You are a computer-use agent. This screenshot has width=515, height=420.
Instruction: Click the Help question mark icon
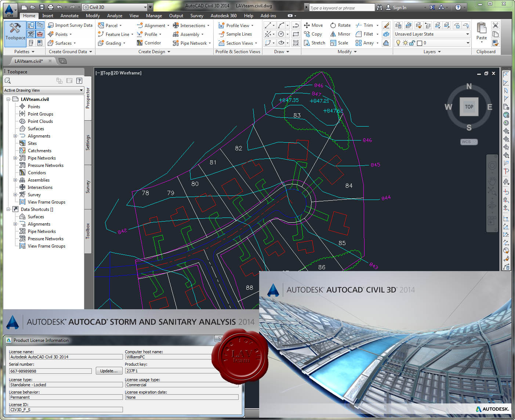pyautogui.click(x=458, y=7)
